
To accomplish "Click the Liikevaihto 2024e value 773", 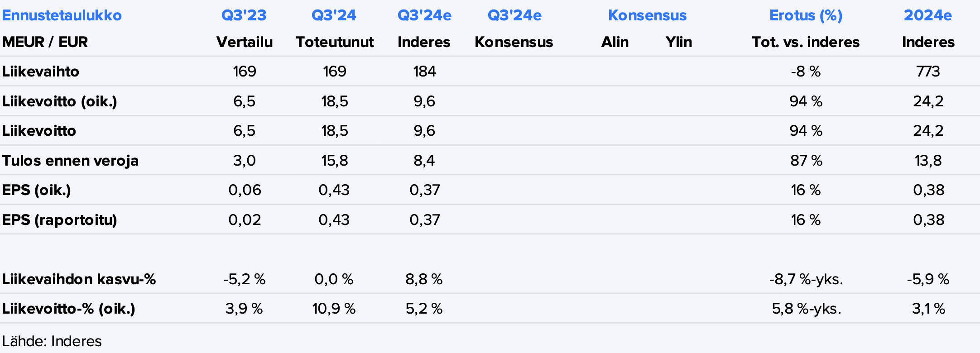I will [928, 72].
